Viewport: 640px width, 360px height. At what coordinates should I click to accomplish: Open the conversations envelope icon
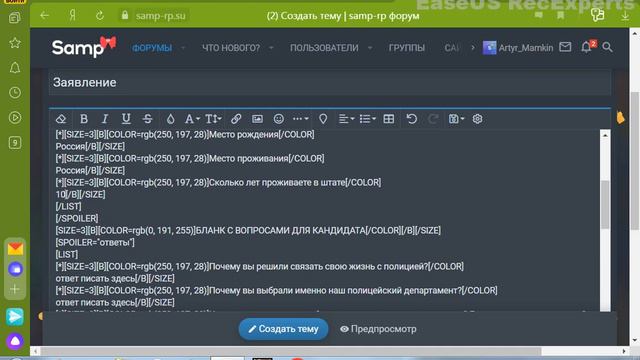[x=565, y=47]
